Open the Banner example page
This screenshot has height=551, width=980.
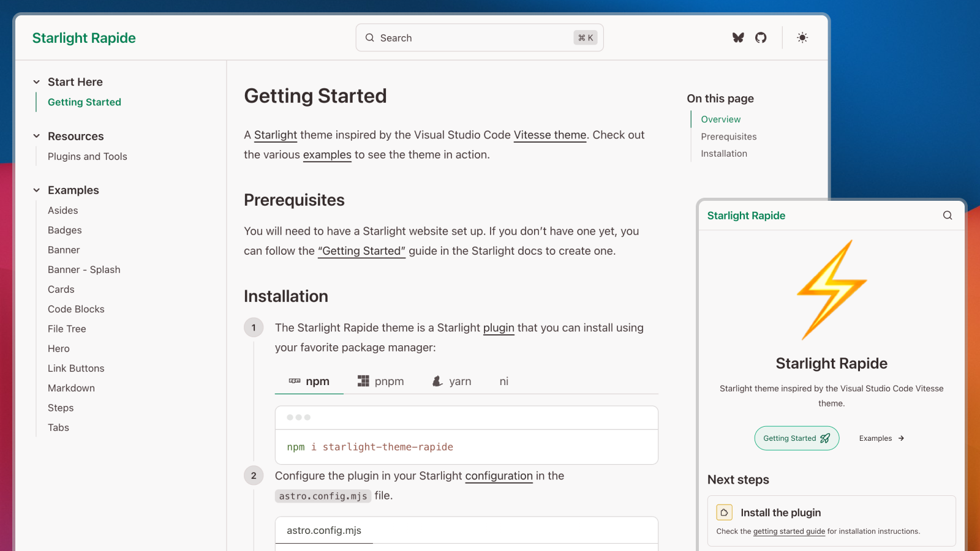tap(64, 250)
